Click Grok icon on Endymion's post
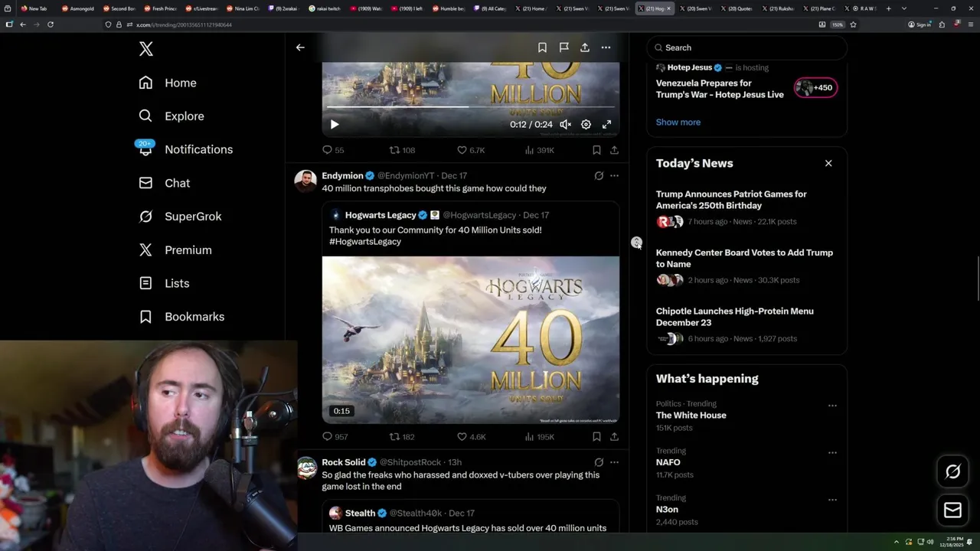Viewport: 980px width, 551px height. 599,175
